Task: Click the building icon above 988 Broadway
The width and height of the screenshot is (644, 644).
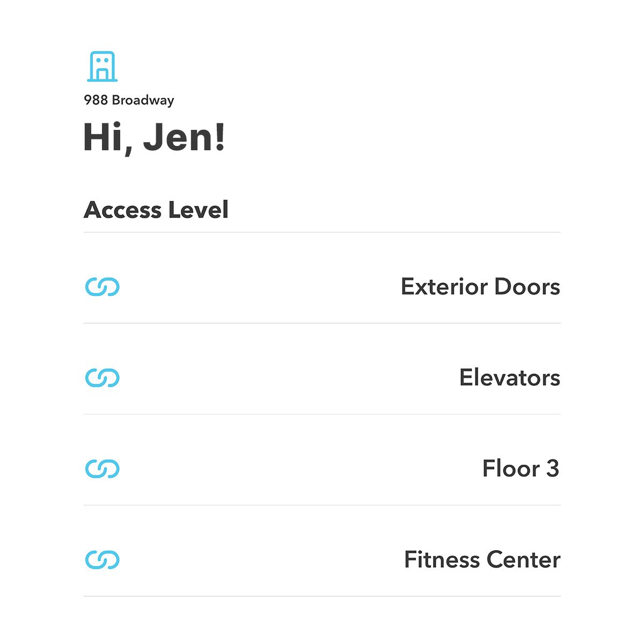Action: point(104,67)
